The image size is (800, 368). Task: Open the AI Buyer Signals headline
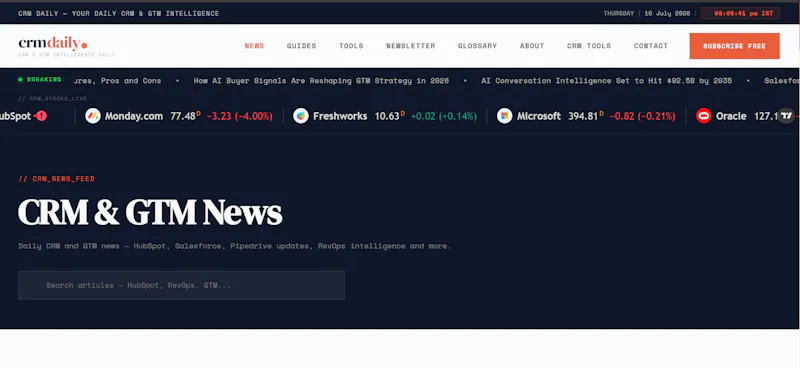coord(321,81)
